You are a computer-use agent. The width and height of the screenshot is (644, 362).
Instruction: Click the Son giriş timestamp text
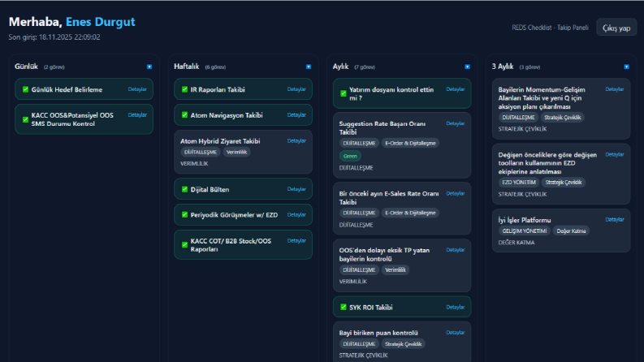54,37
